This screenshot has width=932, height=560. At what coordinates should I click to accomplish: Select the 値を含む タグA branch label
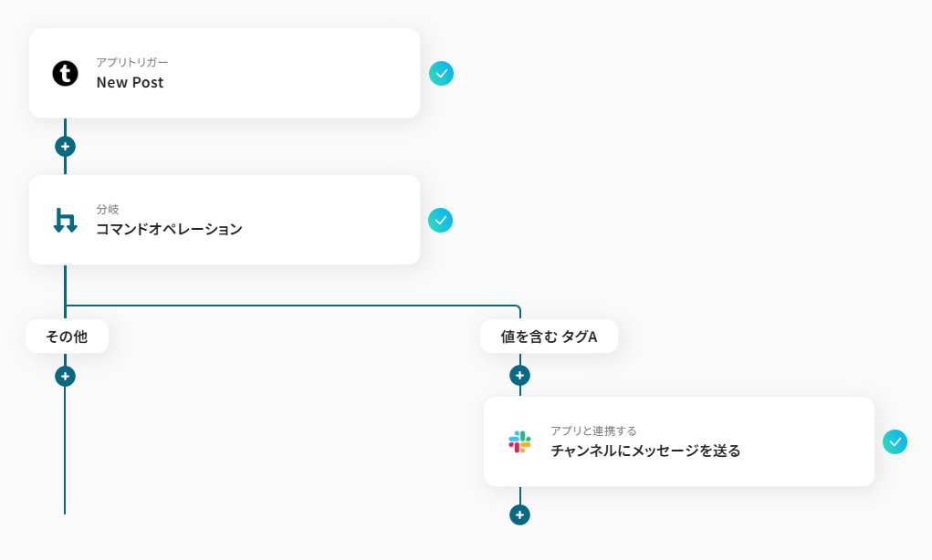pos(549,337)
